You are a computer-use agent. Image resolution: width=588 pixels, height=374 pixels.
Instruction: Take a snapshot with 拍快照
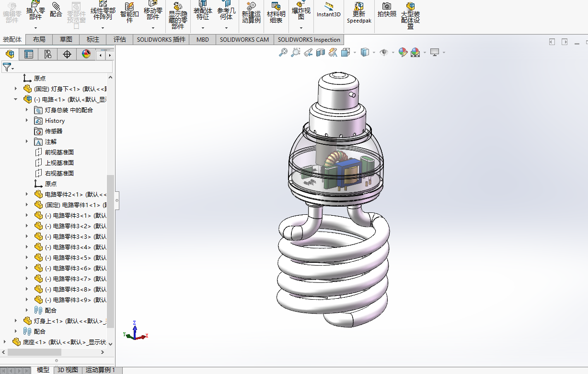(387, 10)
